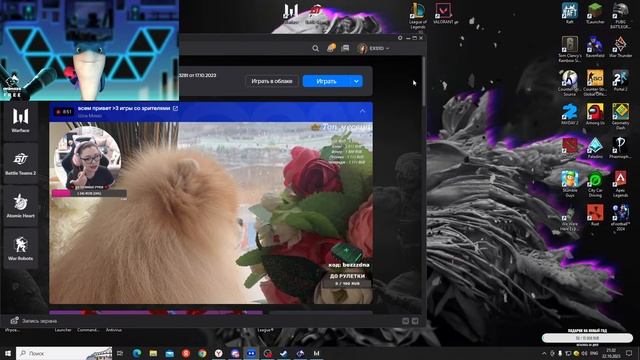Open the Portal 2 desktop shortcut

tap(620, 81)
